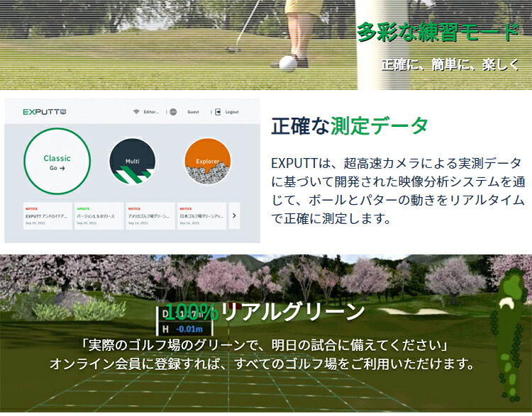Open the Multi mode circle
This screenshot has height=416, width=532.
pyautogui.click(x=133, y=161)
